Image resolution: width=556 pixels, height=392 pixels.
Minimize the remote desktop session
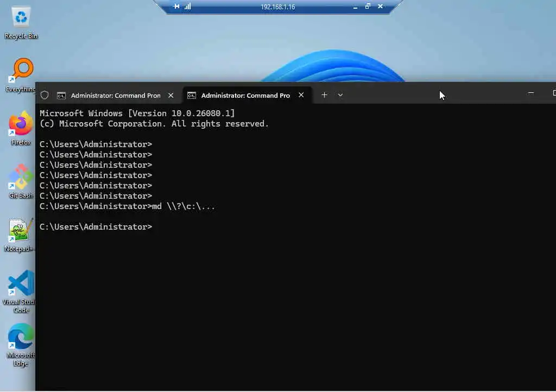[355, 7]
